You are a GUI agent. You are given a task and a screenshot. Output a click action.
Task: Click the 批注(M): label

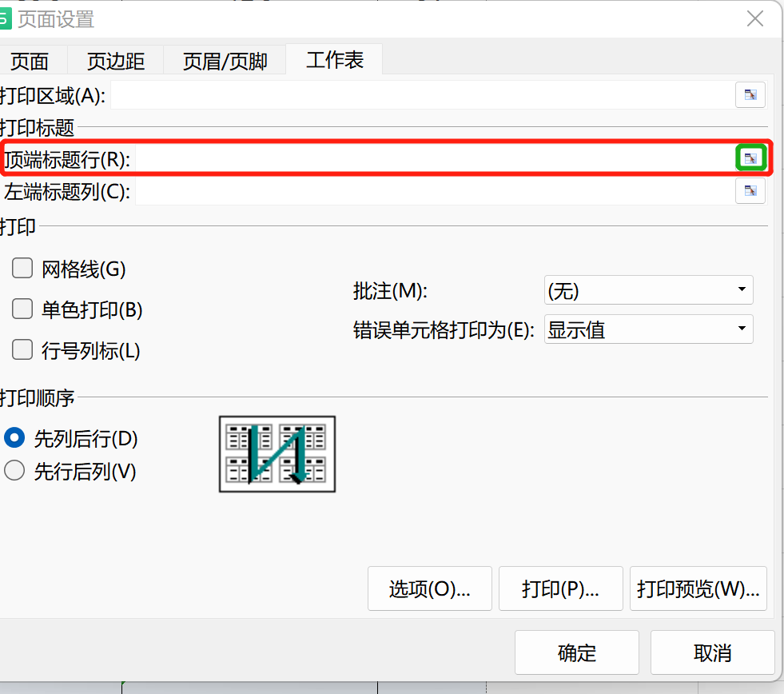390,291
